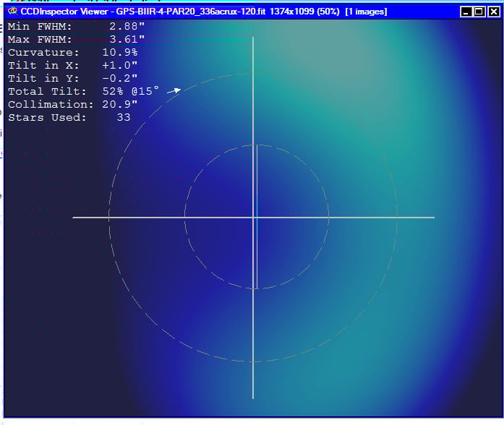The height and width of the screenshot is (425, 504).
Task: Click the Stars Used 33 value
Action: 124,117
